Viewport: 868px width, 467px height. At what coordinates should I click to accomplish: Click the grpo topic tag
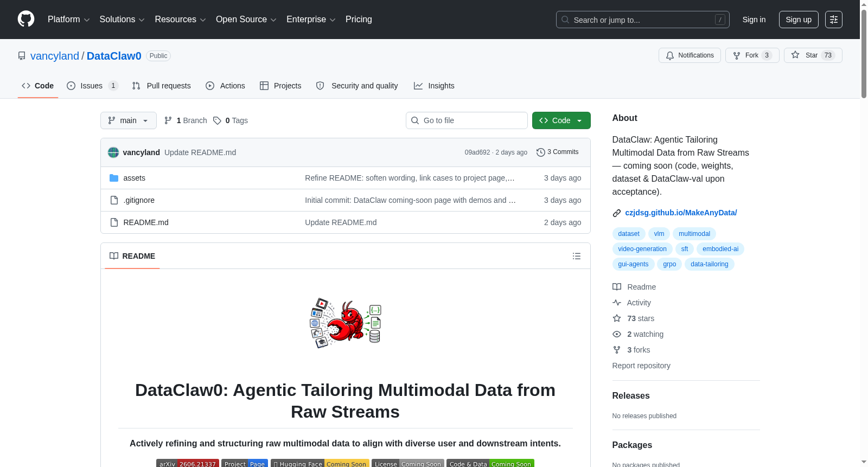click(x=669, y=264)
